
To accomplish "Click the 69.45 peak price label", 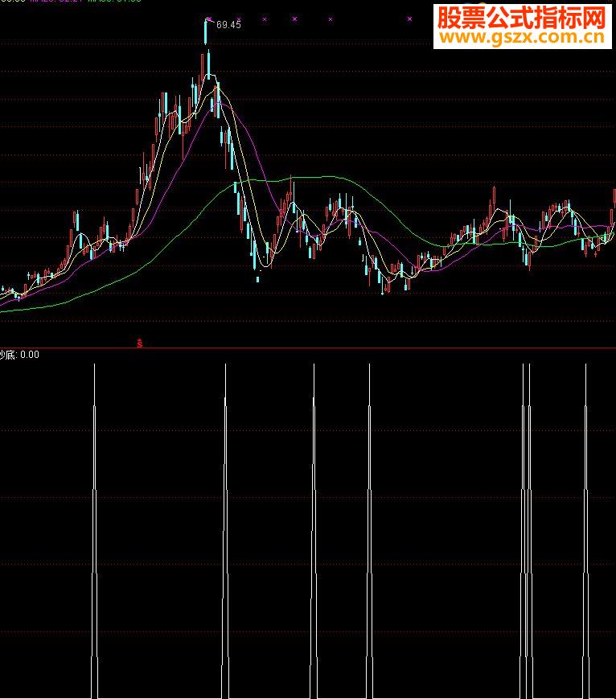I will (x=228, y=24).
